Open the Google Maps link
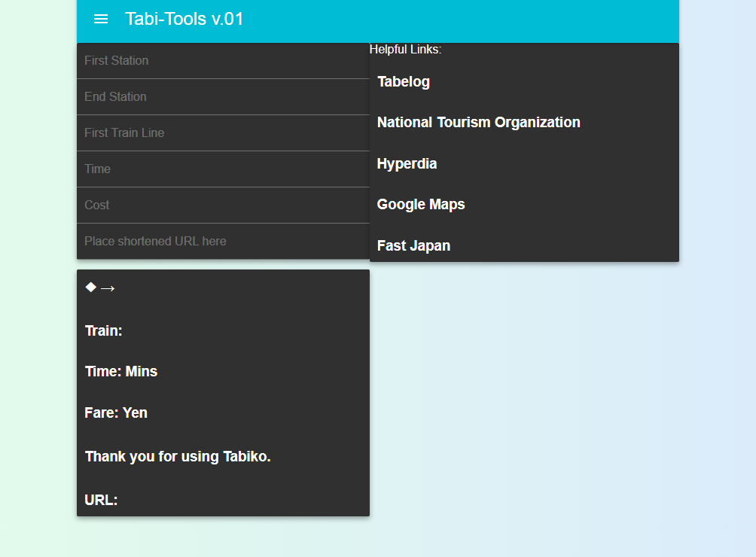 point(420,204)
